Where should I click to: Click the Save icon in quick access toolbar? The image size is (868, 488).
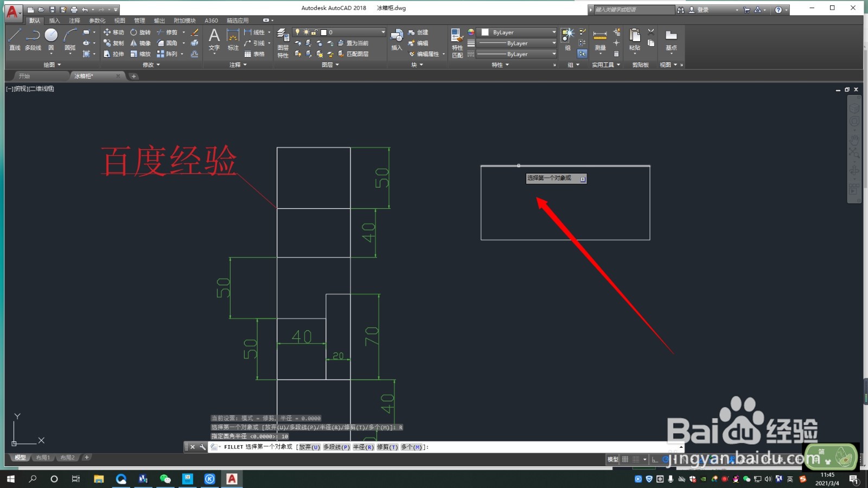(52, 10)
